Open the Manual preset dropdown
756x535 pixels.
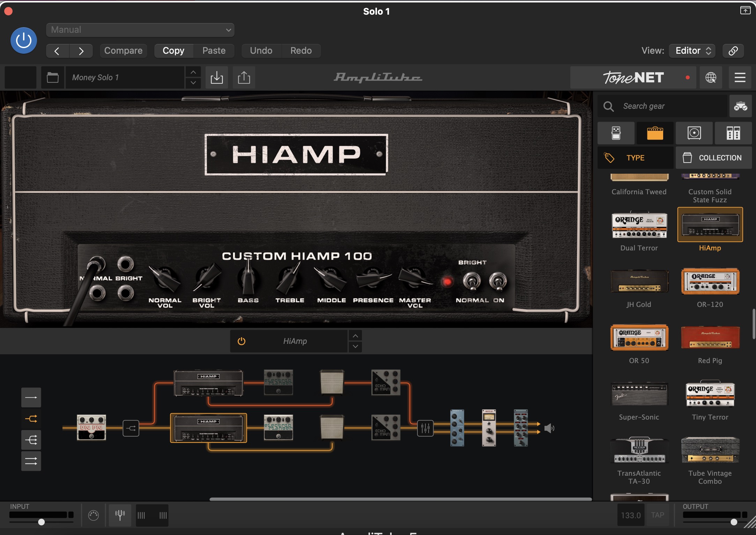point(140,30)
